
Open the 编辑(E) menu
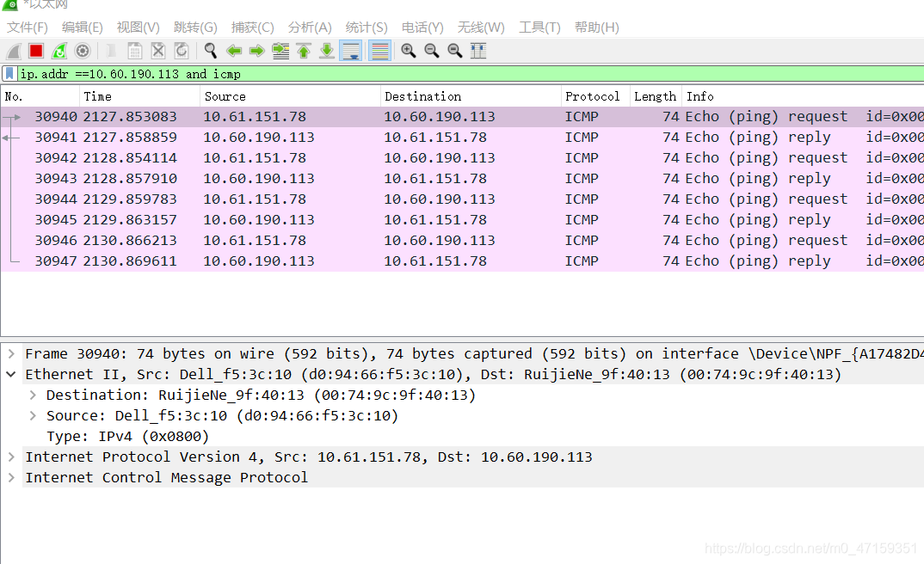pyautogui.click(x=82, y=28)
